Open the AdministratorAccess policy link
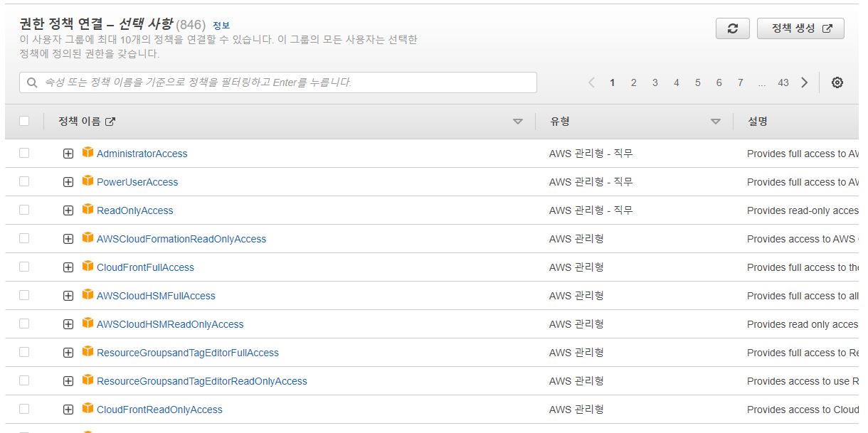 (x=142, y=154)
